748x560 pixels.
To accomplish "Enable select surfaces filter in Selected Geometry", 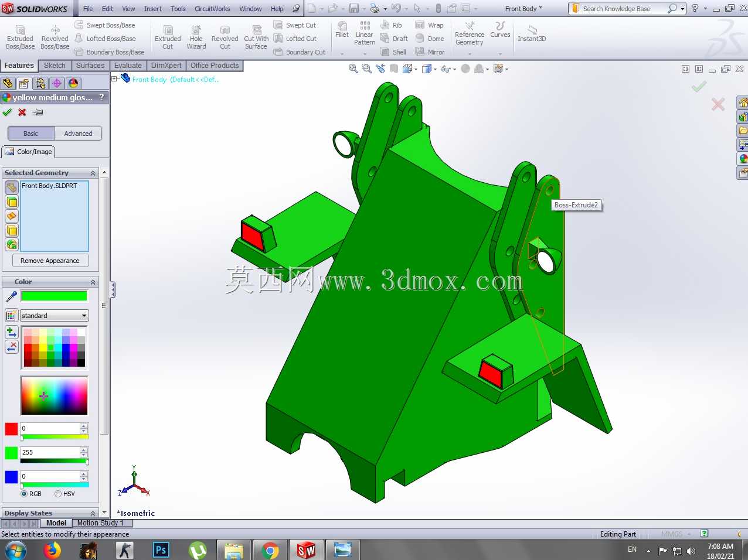I will pyautogui.click(x=12, y=216).
